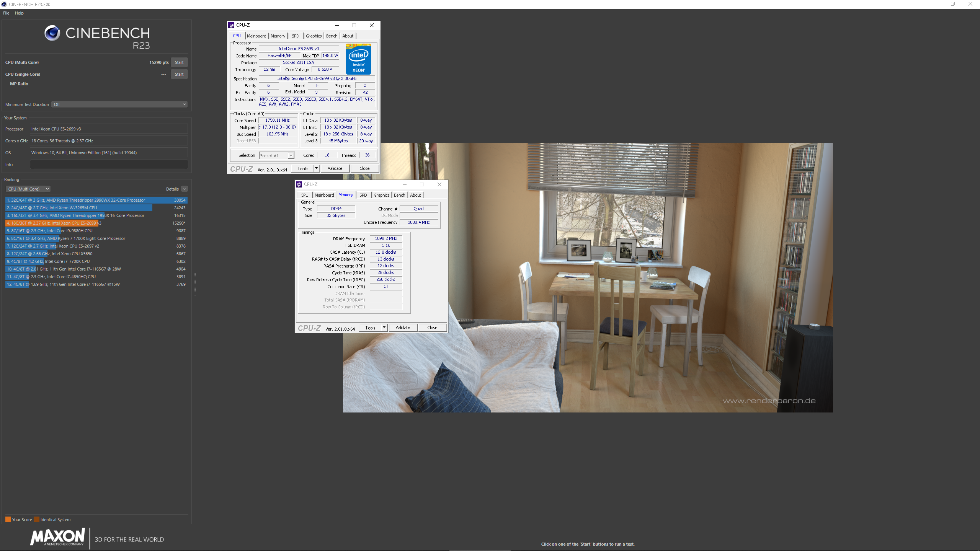980x551 pixels.
Task: Click the OS field showing Windows 10
Action: point(109,153)
